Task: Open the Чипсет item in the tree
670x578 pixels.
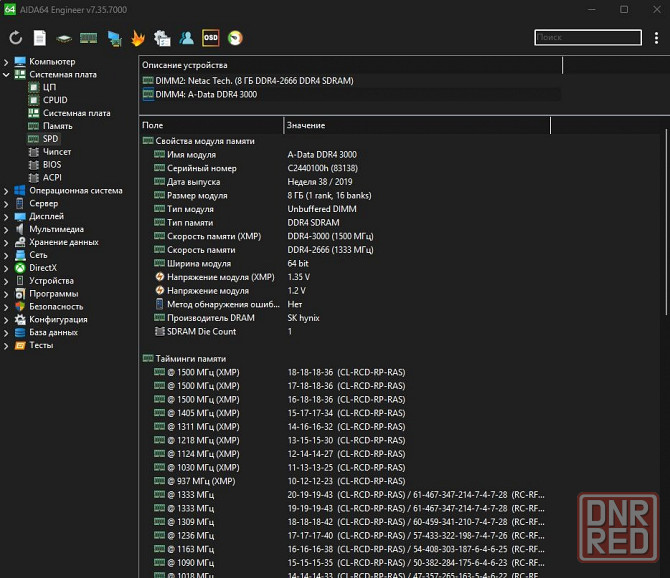Action: tap(56, 152)
